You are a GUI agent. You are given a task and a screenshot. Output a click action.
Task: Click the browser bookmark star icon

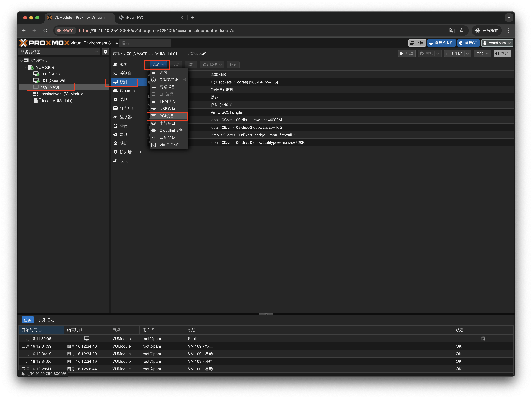[461, 31]
